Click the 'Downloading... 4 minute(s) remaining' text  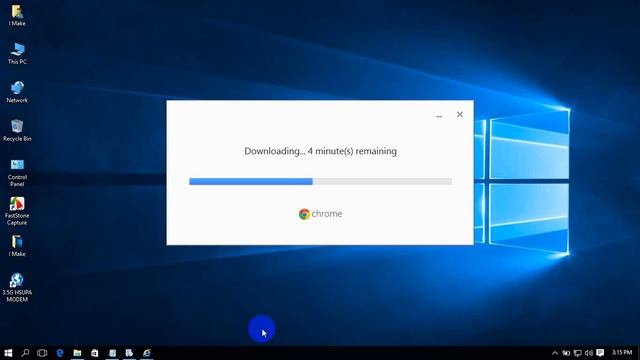tap(320, 151)
